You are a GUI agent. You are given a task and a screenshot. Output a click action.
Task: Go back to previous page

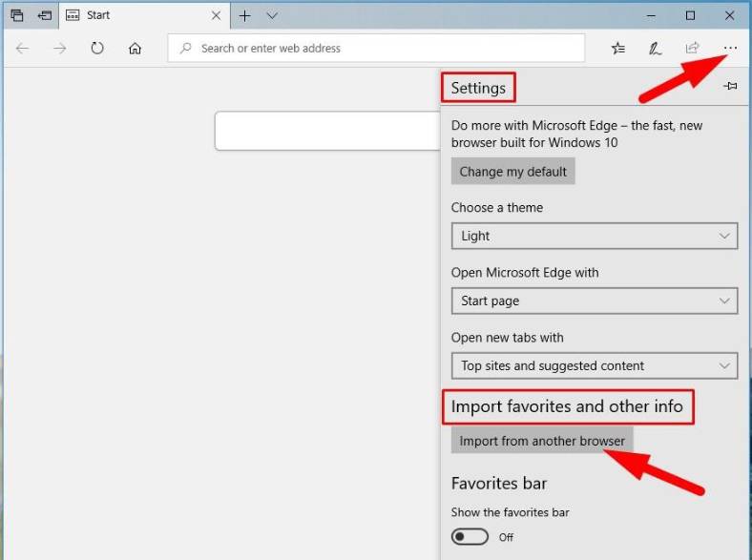click(23, 48)
